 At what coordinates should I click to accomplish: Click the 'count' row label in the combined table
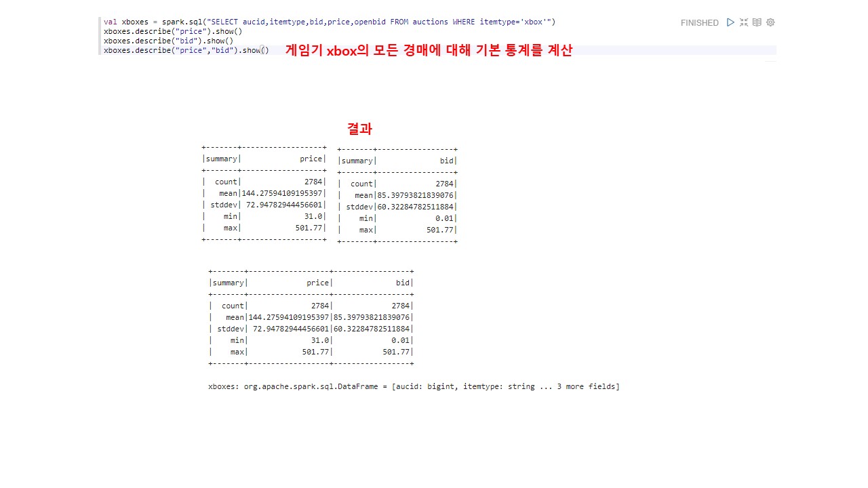click(x=233, y=306)
